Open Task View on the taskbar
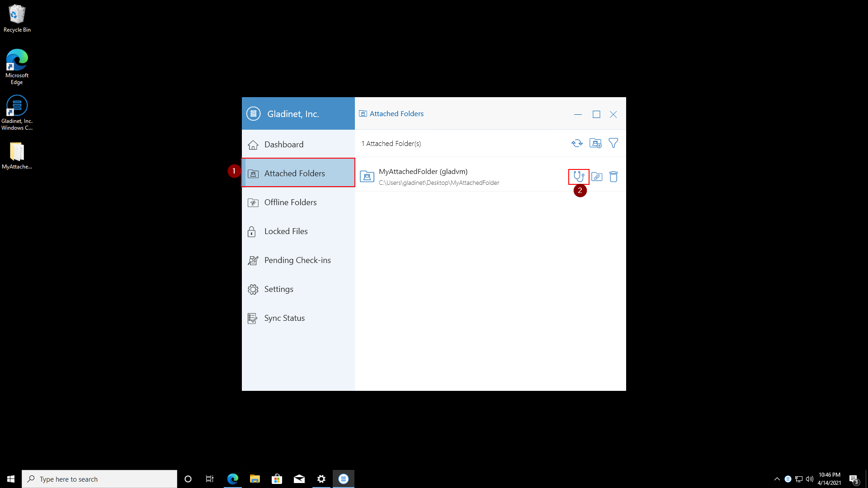 (x=210, y=479)
